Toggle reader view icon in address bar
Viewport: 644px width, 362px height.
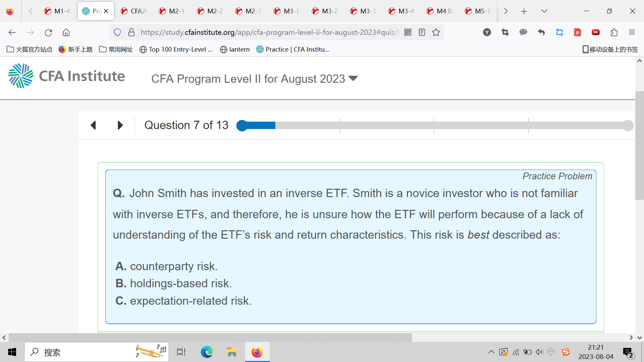(422, 32)
